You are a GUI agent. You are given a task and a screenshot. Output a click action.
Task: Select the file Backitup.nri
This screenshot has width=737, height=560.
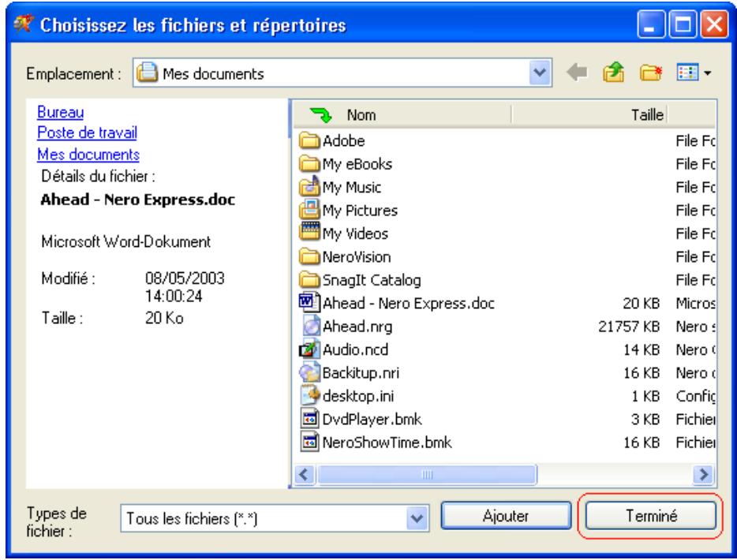coord(361,372)
